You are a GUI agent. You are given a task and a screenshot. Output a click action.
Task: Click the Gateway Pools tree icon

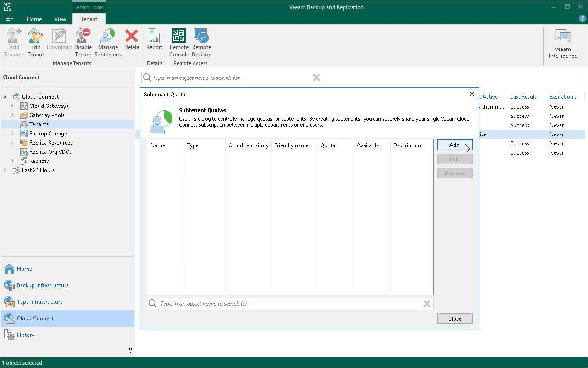(x=24, y=115)
